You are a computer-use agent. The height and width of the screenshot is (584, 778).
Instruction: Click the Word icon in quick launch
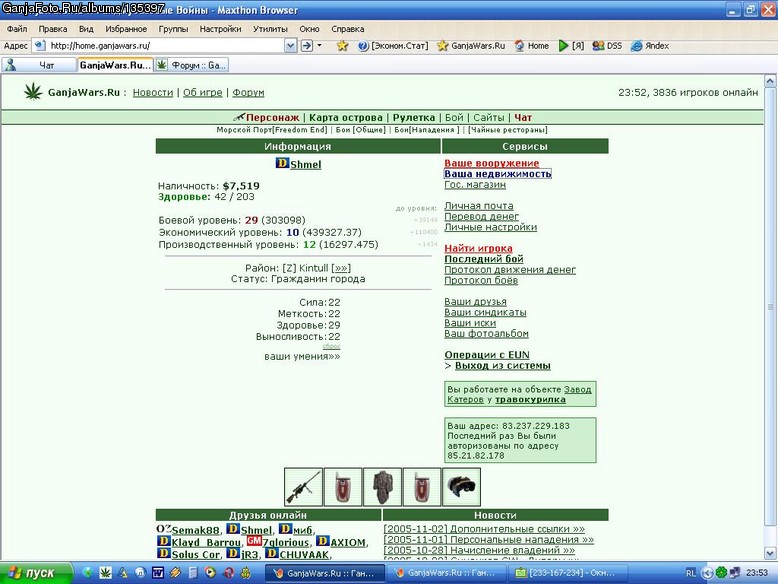[157, 573]
